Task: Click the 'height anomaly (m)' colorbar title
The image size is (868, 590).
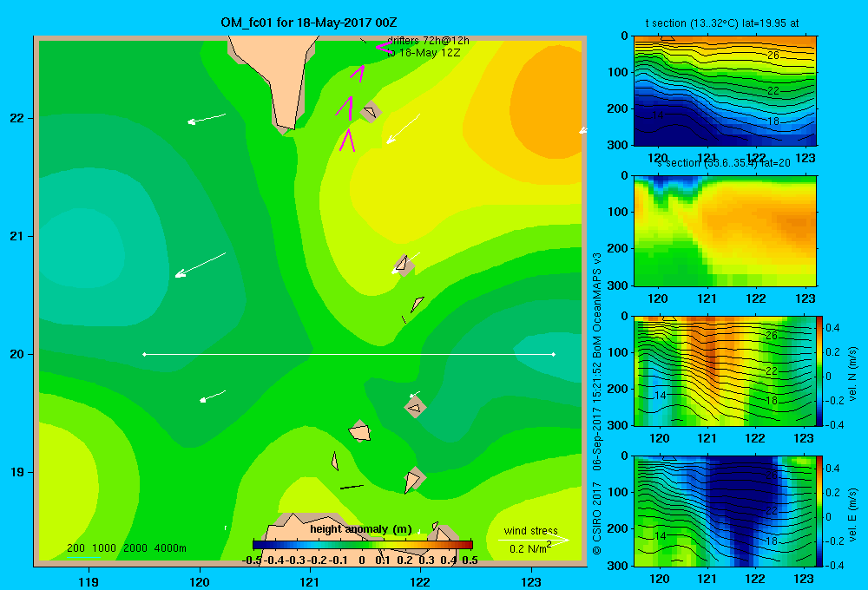Action: (360, 529)
